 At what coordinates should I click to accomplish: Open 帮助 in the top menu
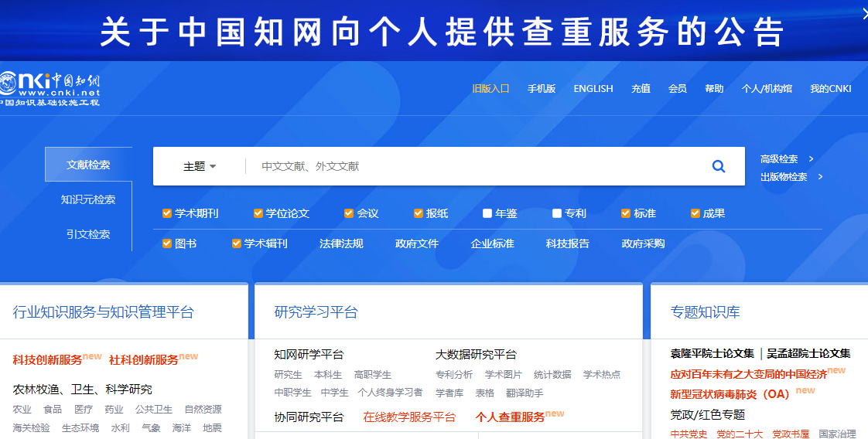click(x=714, y=88)
